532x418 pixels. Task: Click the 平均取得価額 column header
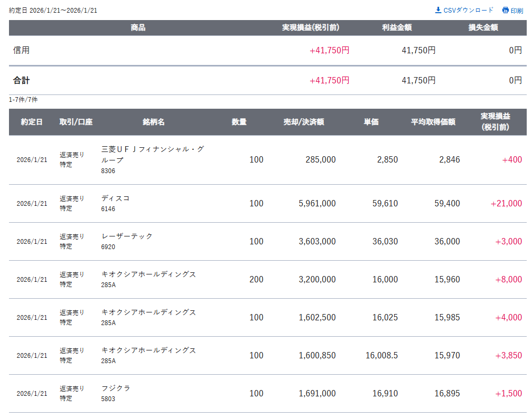[x=433, y=122]
